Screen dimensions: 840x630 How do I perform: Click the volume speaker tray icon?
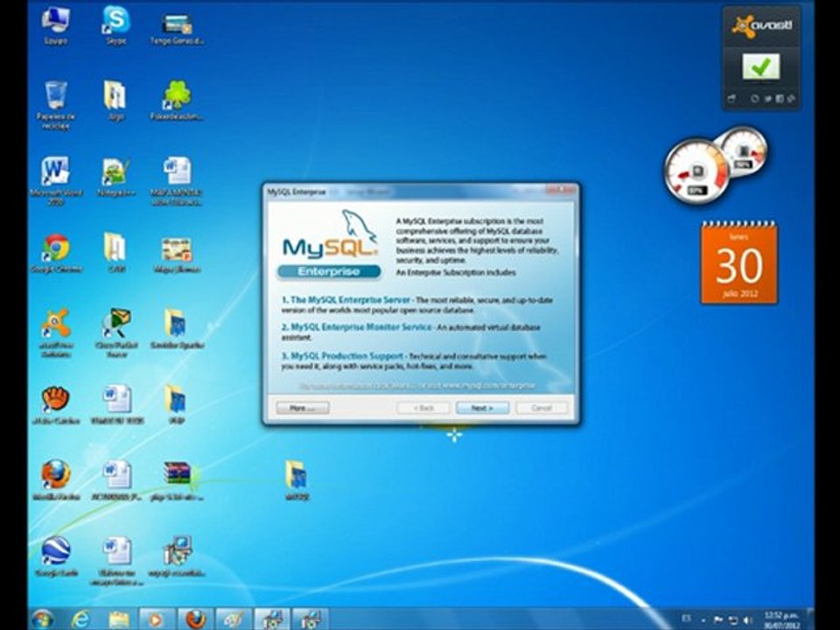coord(748,619)
